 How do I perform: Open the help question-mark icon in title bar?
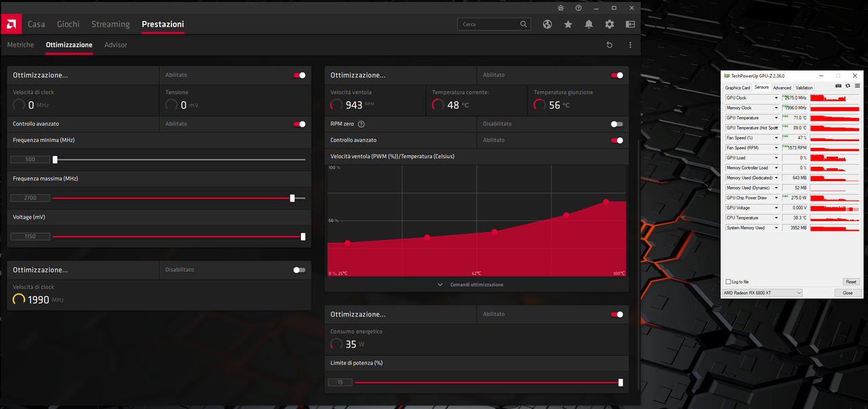point(578,8)
